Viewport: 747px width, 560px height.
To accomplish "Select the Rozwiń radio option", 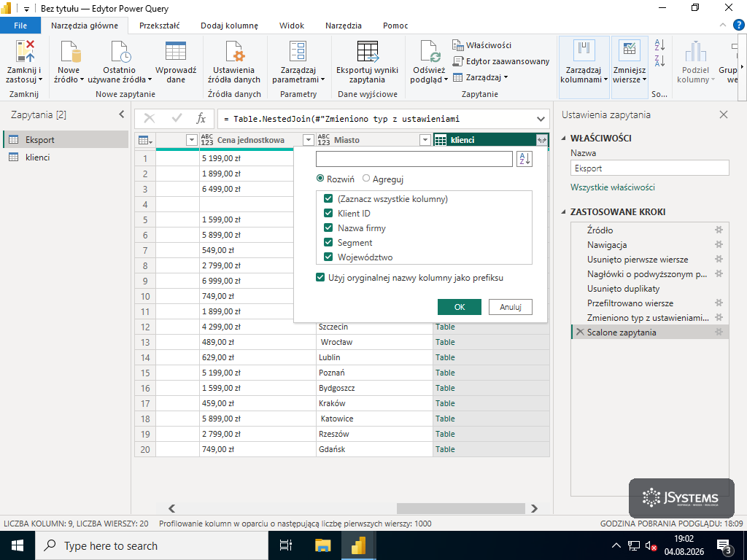I will point(320,179).
